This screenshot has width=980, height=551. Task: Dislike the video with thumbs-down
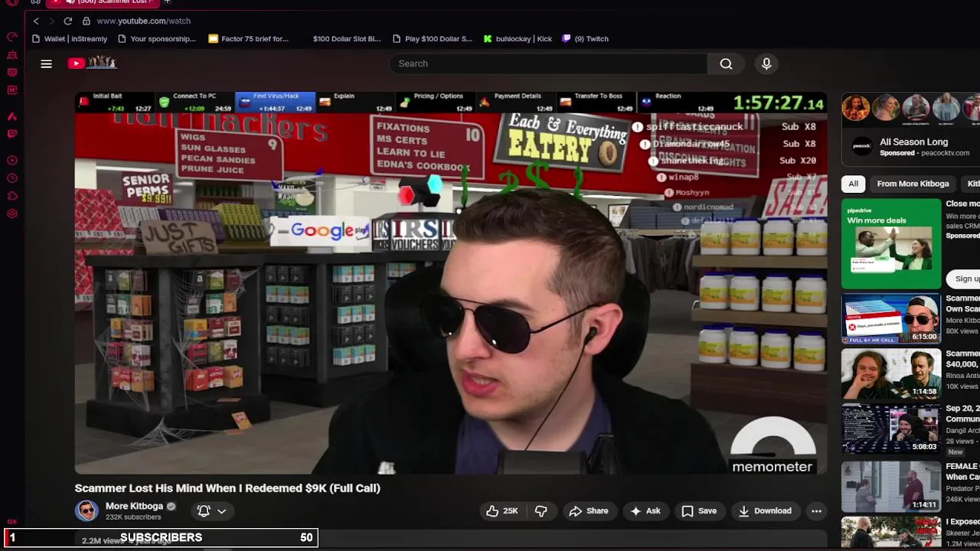click(541, 511)
